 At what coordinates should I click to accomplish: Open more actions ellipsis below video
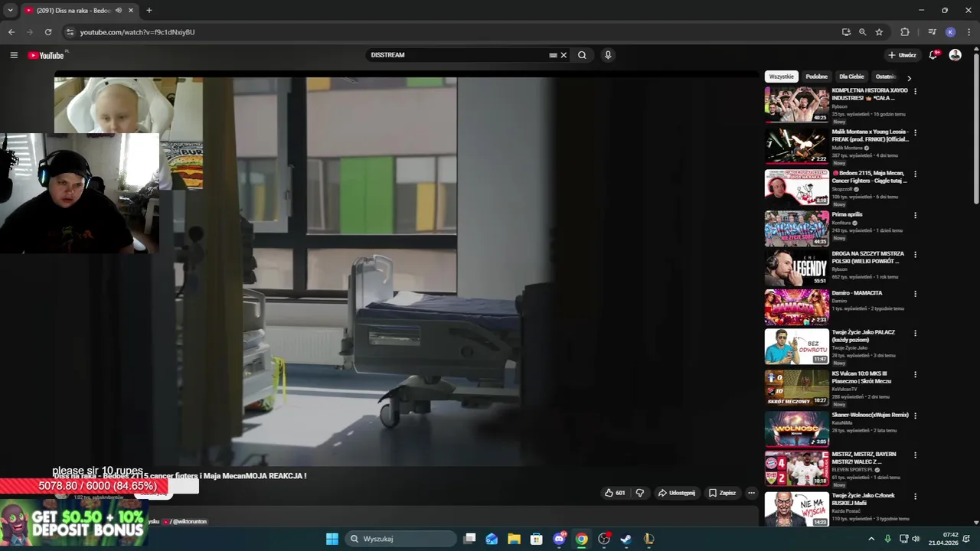(751, 493)
